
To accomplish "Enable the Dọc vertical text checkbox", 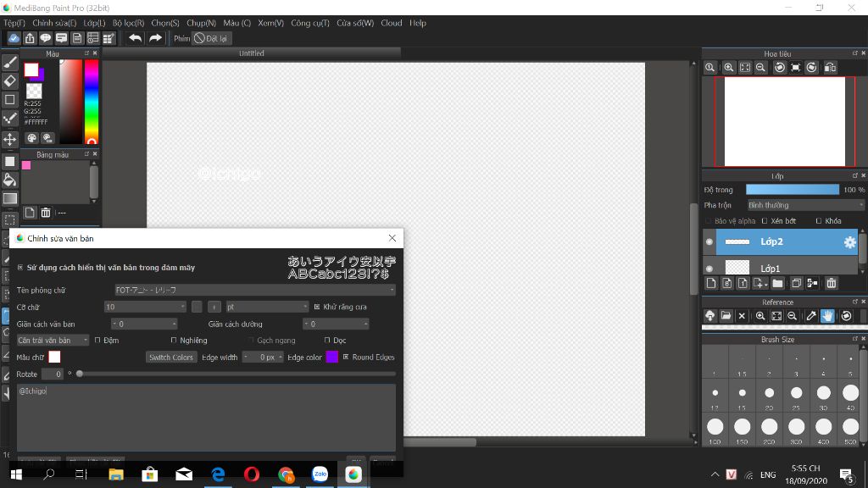I will (327, 341).
